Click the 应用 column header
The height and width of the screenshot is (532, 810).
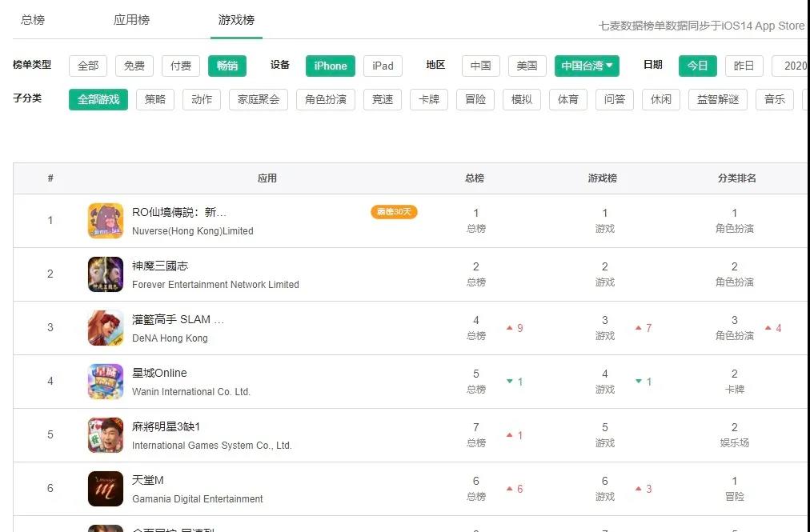[267, 178]
